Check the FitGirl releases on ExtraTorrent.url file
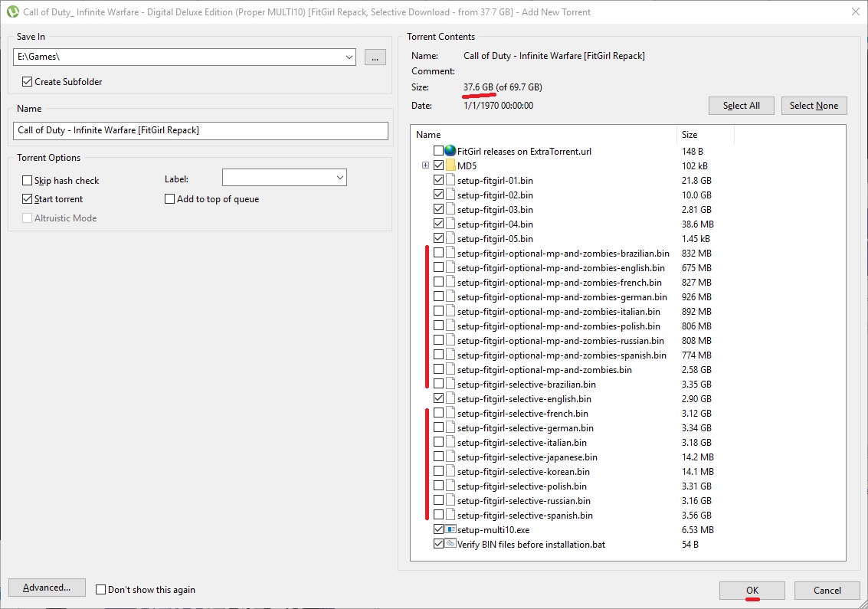Image resolution: width=868 pixels, height=609 pixels. click(x=438, y=151)
